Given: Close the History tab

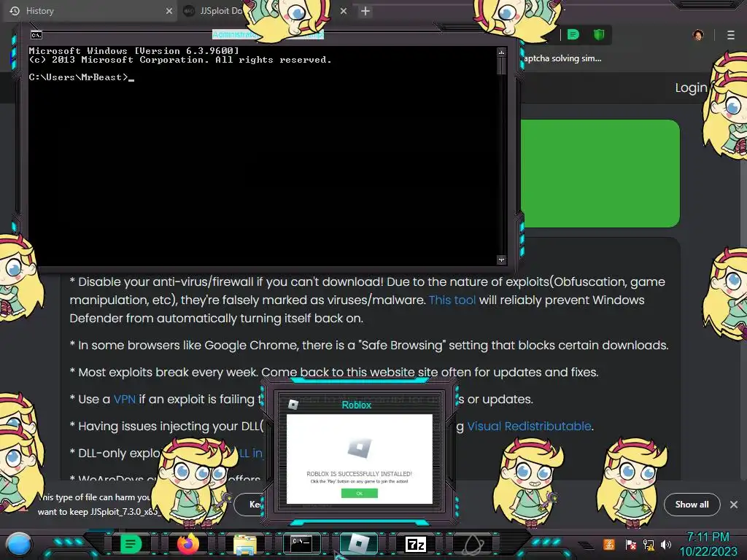Looking at the screenshot, I should pyautogui.click(x=169, y=10).
